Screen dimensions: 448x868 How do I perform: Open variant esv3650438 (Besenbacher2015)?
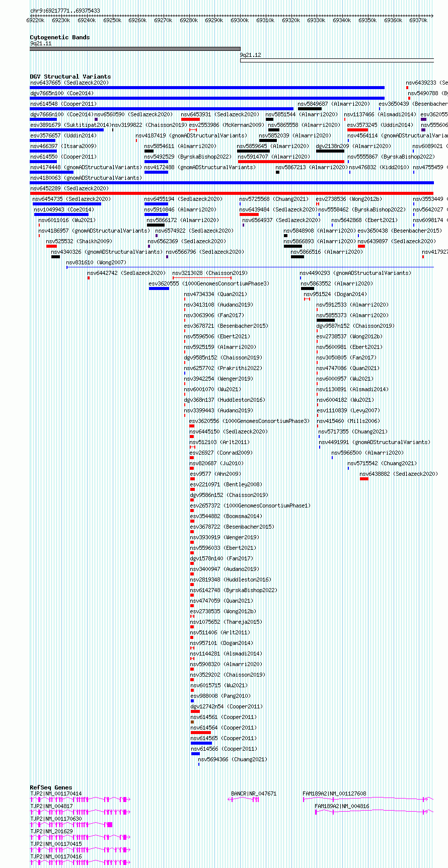coord(400,231)
